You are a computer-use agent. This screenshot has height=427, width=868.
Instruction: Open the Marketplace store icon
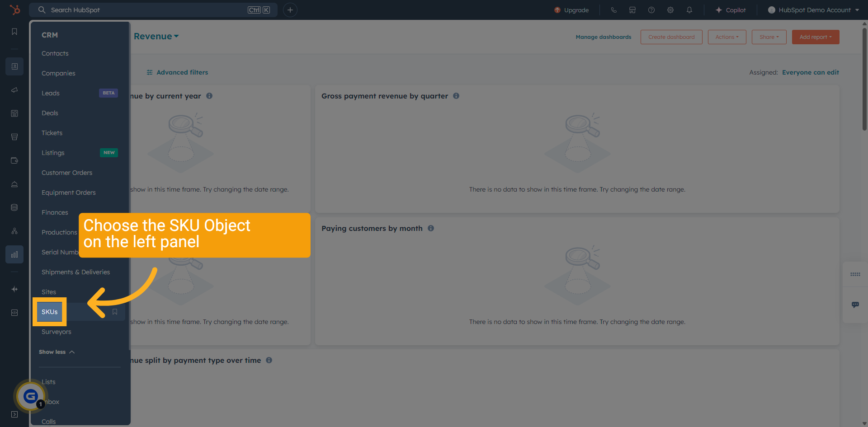pyautogui.click(x=632, y=10)
